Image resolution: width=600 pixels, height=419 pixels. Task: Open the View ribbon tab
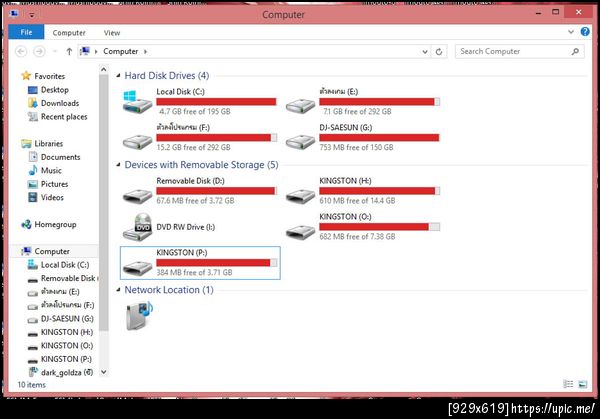click(x=112, y=33)
